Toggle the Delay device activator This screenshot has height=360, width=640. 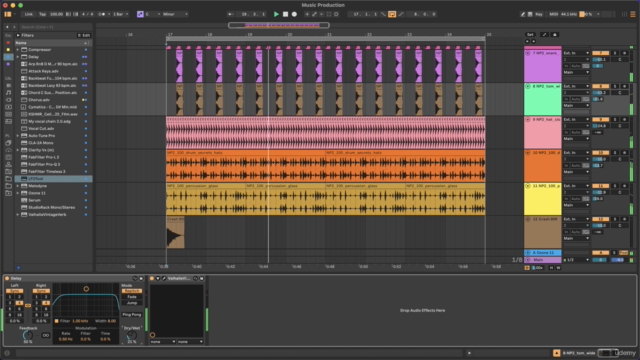click(7, 278)
